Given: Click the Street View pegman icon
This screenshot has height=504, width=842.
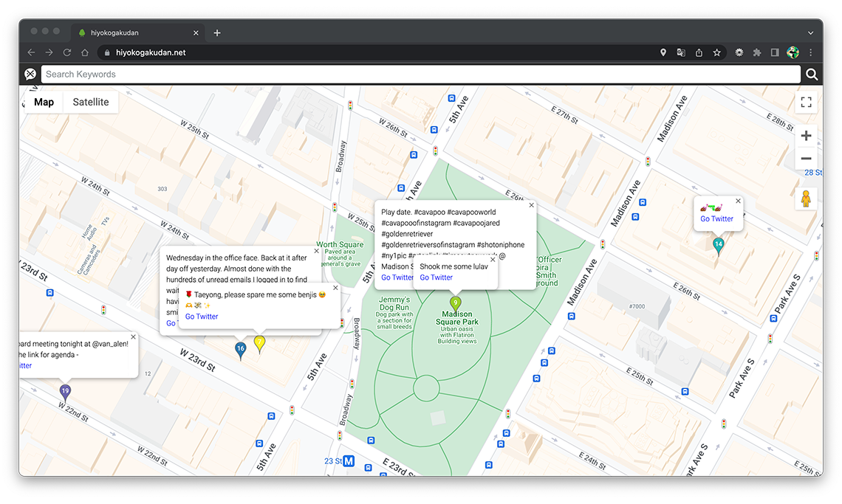Looking at the screenshot, I should coord(806,199).
